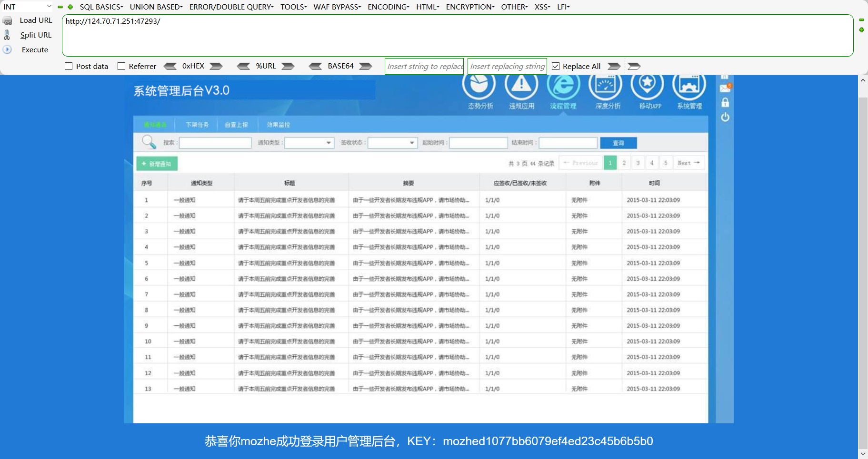868x459 pixels.
Task: Open 态势分析 pie chart icon
Action: coord(479,86)
